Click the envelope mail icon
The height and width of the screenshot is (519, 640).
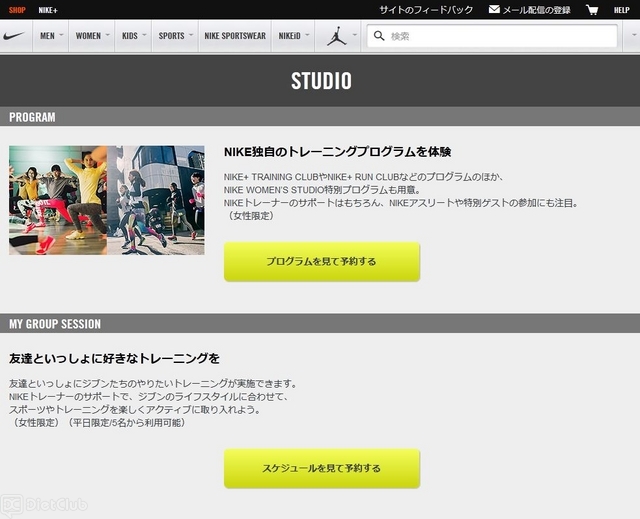494,10
